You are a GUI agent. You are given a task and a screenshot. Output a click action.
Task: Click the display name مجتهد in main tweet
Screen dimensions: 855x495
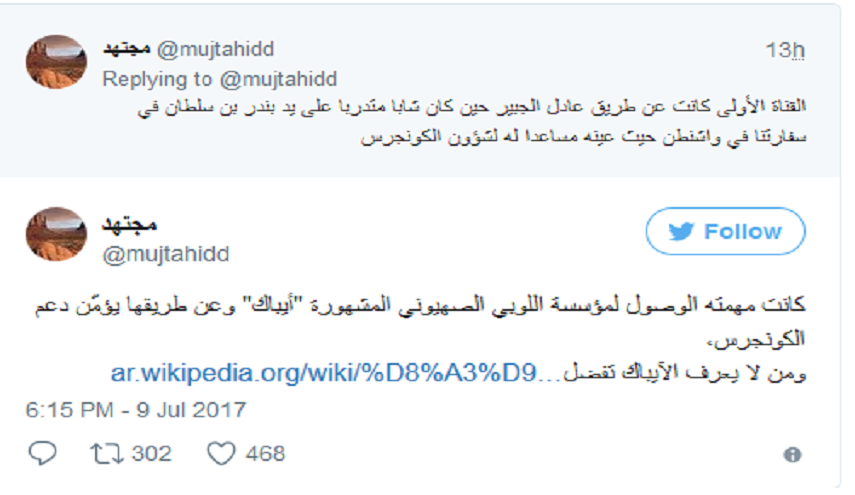pos(130,223)
